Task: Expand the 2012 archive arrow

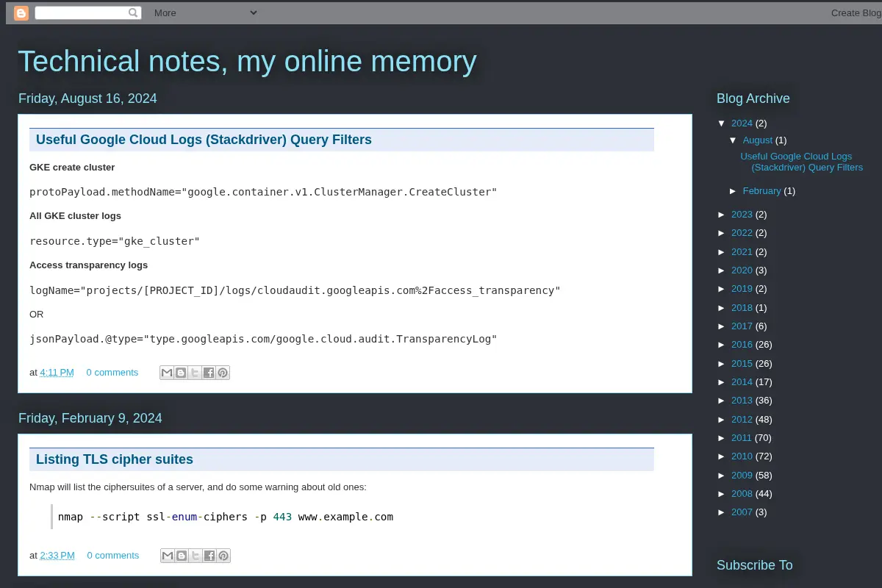Action: click(x=722, y=419)
